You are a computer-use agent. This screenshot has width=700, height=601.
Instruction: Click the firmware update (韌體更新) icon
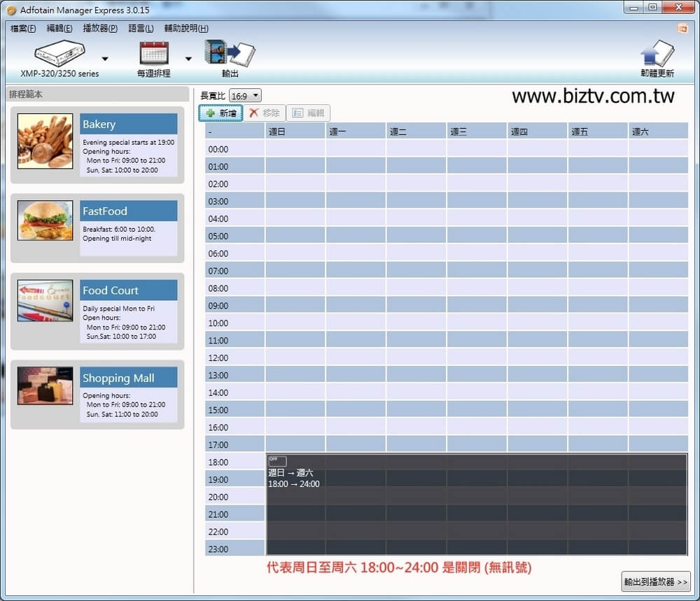(x=657, y=54)
